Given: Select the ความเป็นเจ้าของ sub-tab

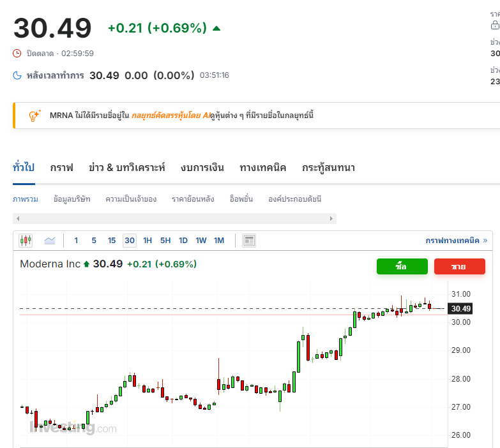Looking at the screenshot, I should (131, 199).
